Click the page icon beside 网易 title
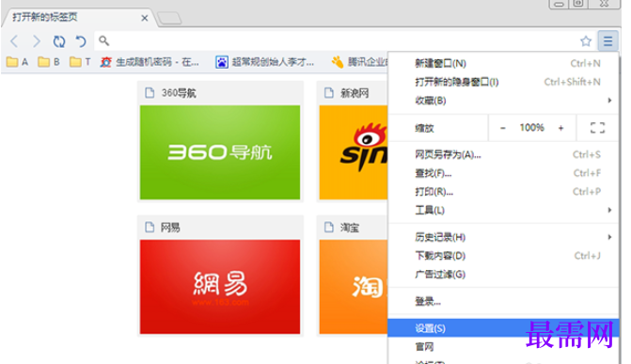 (x=150, y=227)
